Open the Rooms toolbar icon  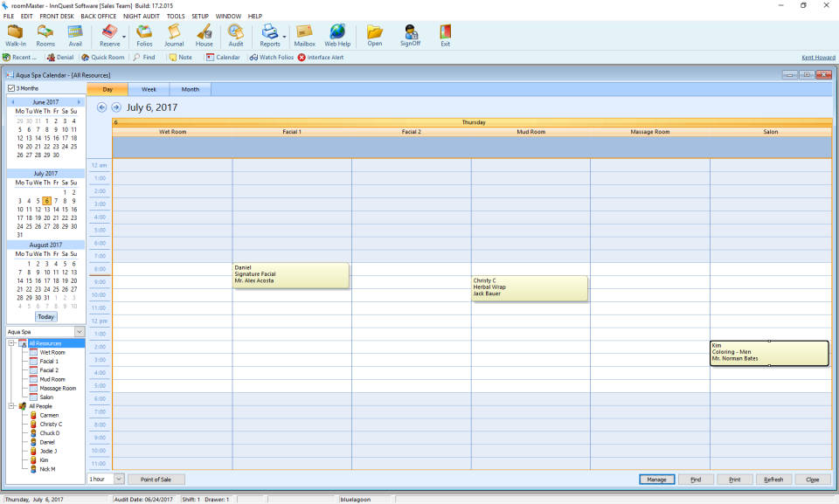pos(45,34)
